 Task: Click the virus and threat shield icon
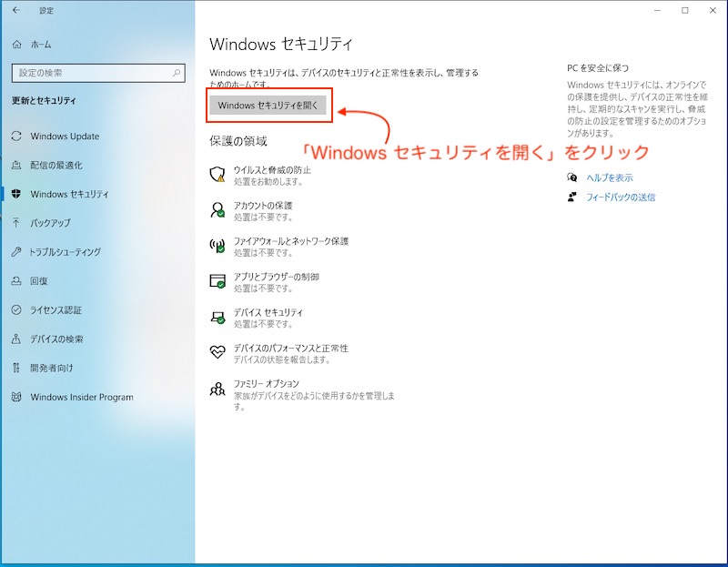(x=217, y=175)
